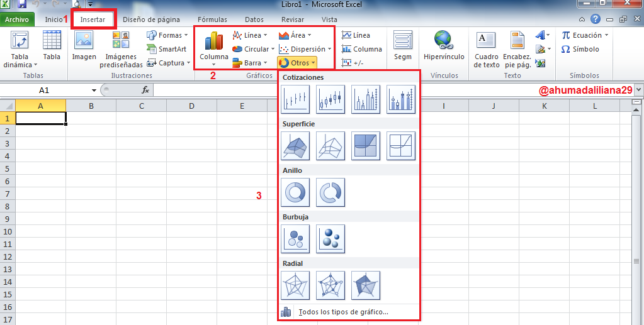644x325 pixels.
Task: Open Excel Help question mark icon
Action: (595, 19)
